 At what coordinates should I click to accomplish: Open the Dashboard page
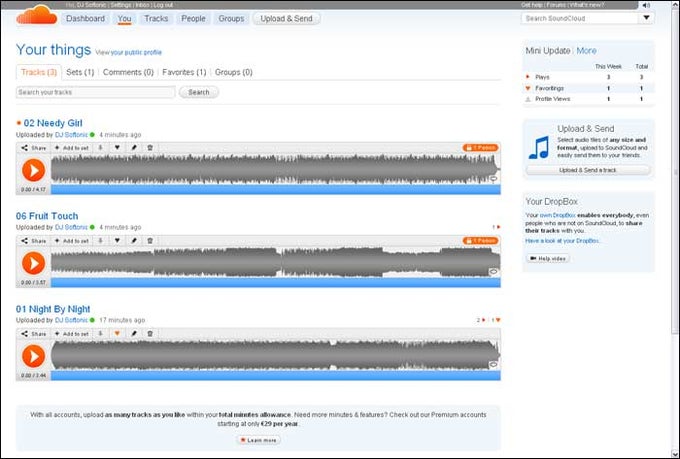click(85, 19)
